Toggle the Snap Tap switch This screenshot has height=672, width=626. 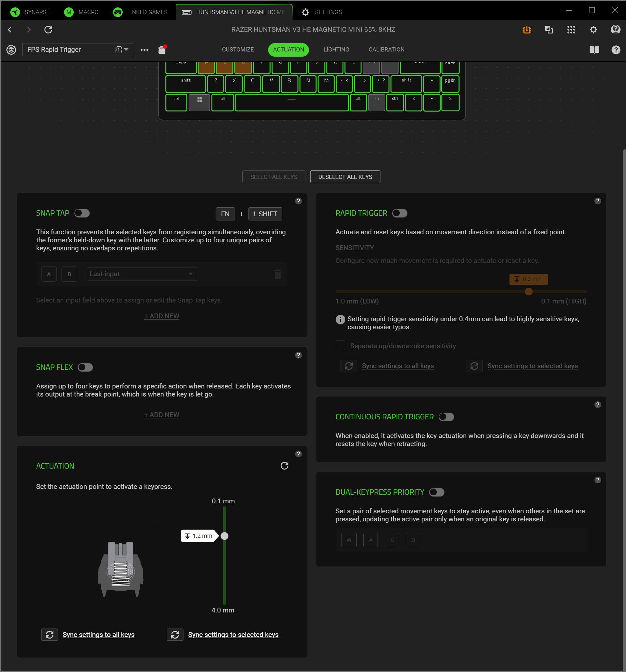pos(82,213)
